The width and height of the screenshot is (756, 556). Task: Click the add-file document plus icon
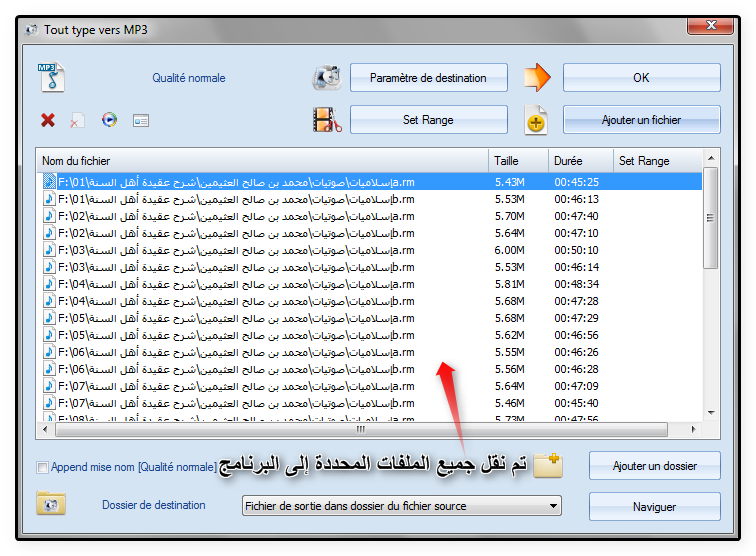(537, 121)
